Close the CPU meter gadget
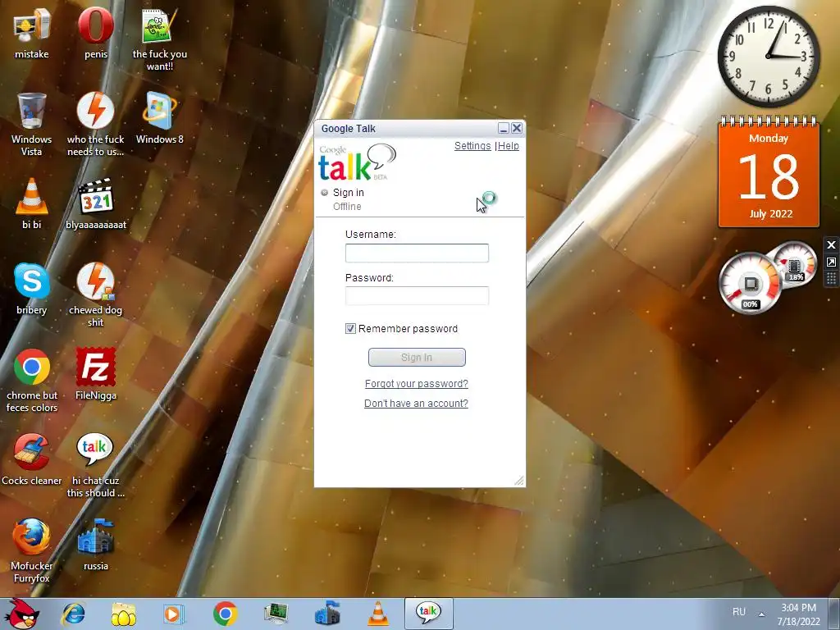 tap(831, 244)
